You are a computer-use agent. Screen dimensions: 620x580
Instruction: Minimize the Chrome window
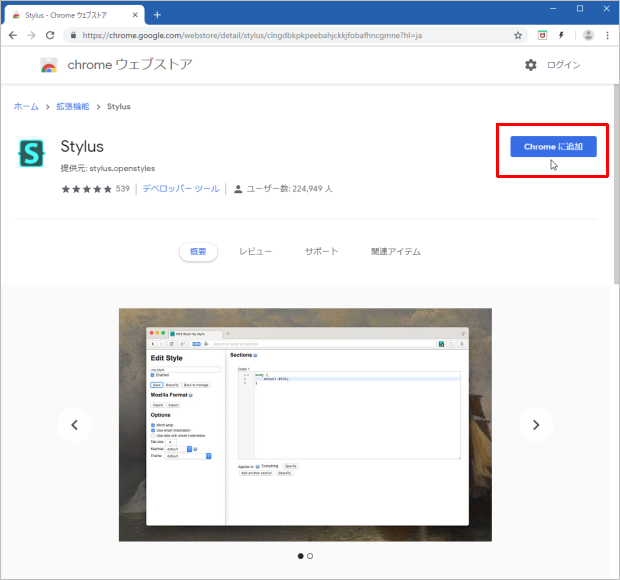pos(553,8)
